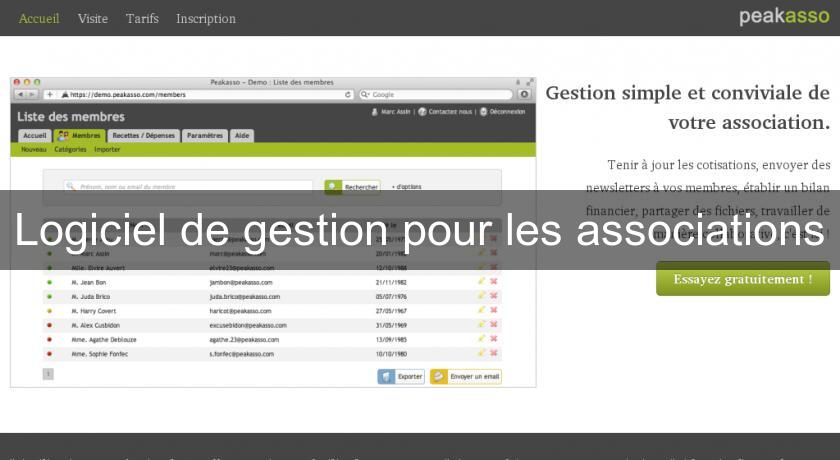Viewport: 840px width, 460px height.
Task: Click the edit pencil for M. Alex Cusbidon
Action: tap(481, 325)
